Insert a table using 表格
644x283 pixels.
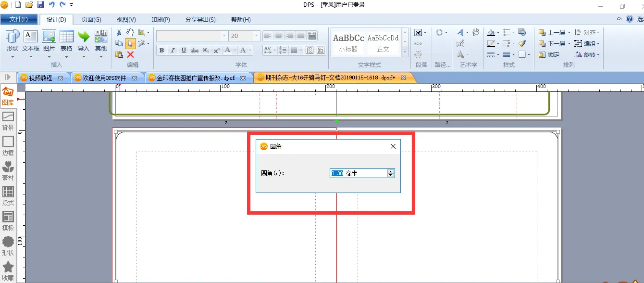[66, 41]
